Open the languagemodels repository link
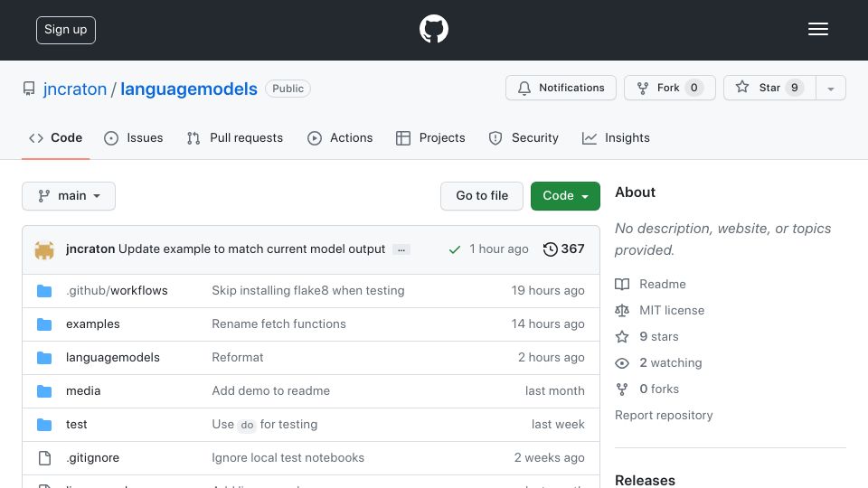This screenshot has height=488, width=868. coord(189,89)
